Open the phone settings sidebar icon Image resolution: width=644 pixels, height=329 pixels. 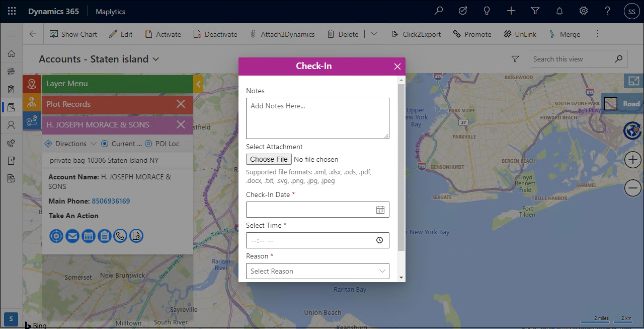[x=11, y=143]
